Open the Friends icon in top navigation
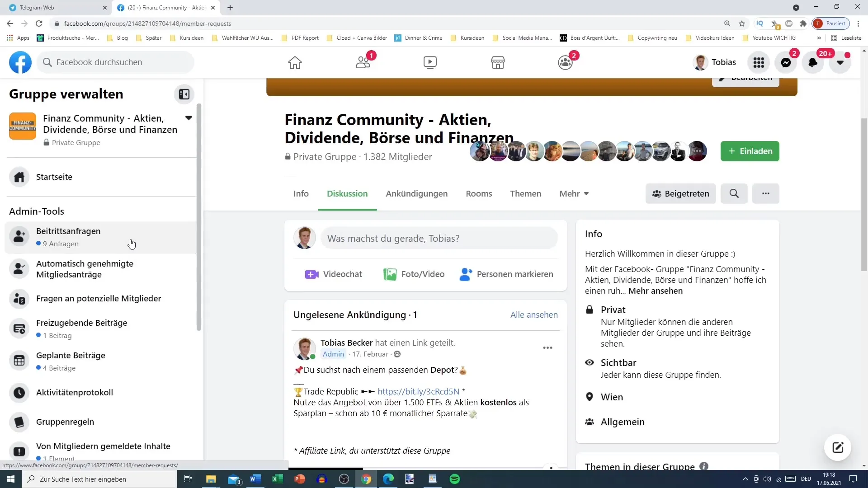Viewport: 868px width, 488px height. click(x=363, y=62)
